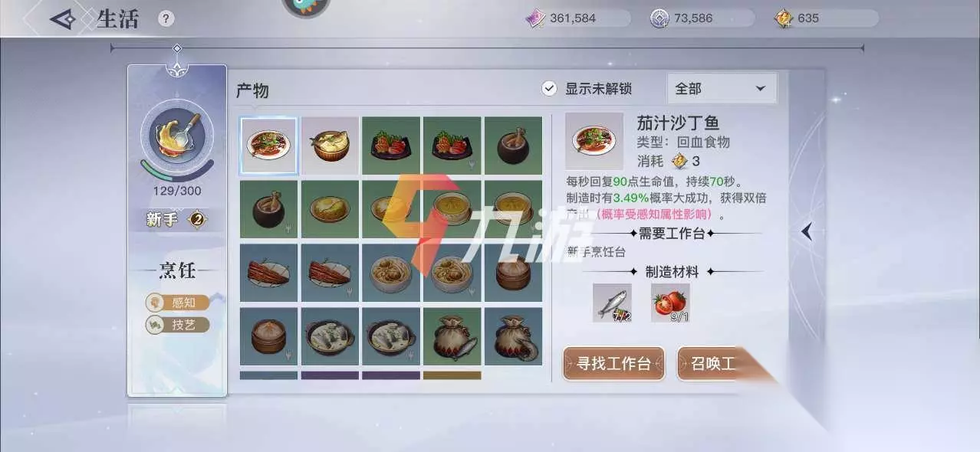The image size is (980, 452).
Task: Choose the fish soup bowl recipe icon
Action: tap(330, 146)
